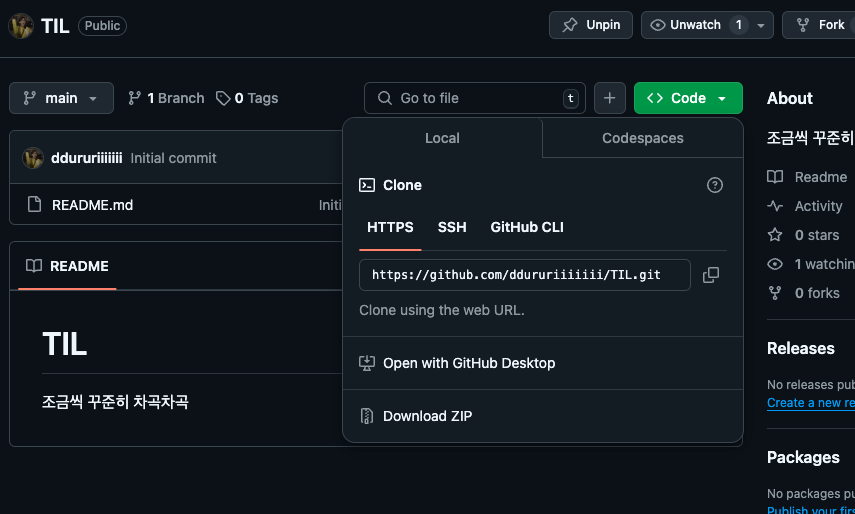Focus the Go to file search field
This screenshot has width=855, height=514.
point(474,98)
